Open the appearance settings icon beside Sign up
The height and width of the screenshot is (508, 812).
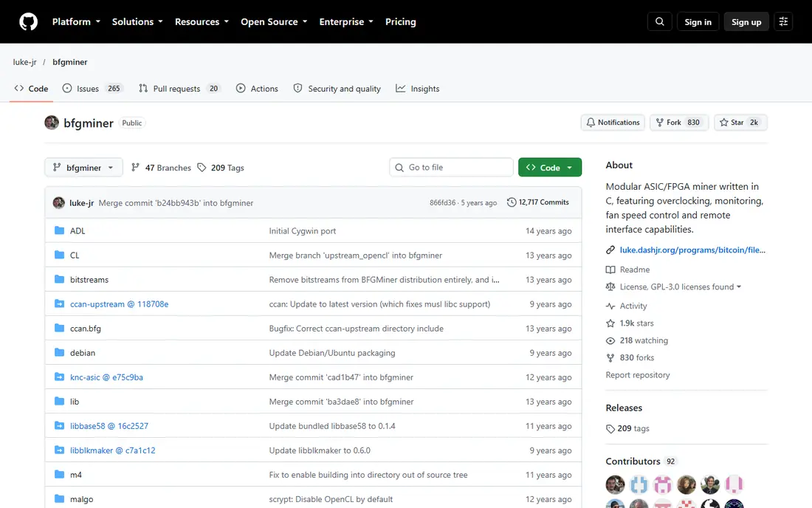[783, 21]
